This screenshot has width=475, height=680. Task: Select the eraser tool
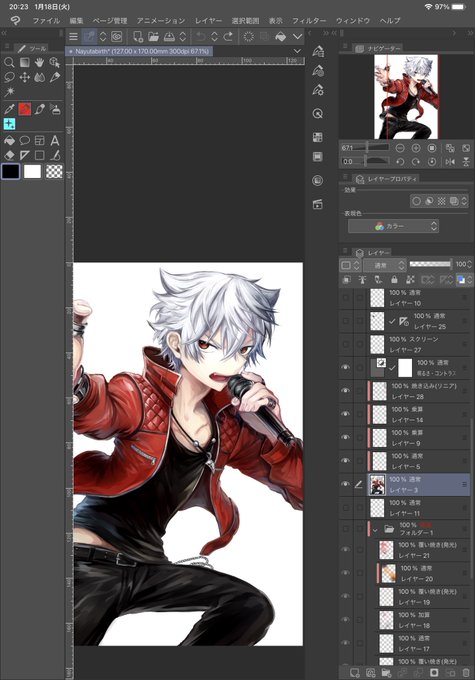9,155
